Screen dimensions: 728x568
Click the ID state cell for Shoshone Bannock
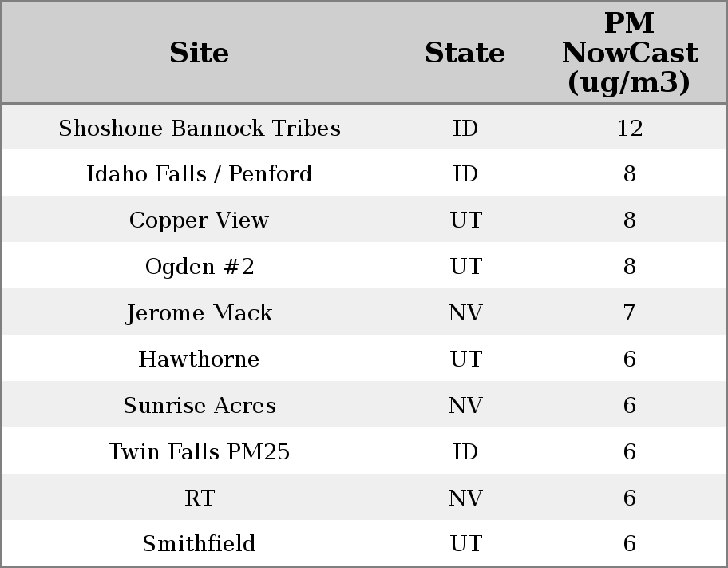click(x=465, y=129)
